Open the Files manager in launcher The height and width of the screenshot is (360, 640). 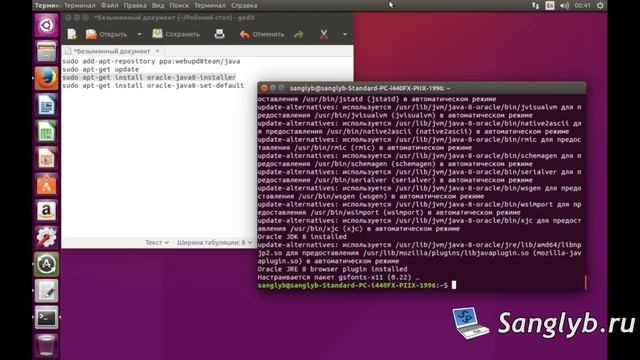click(46, 52)
